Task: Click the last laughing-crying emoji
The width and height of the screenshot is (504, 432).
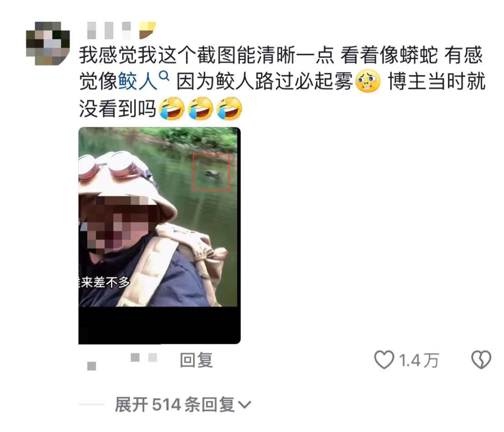Action: tap(230, 108)
